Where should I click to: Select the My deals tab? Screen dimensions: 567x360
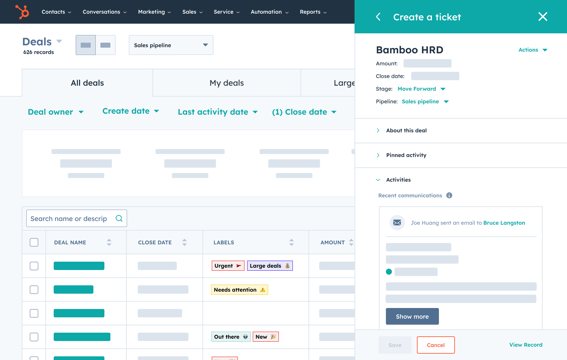click(x=227, y=83)
